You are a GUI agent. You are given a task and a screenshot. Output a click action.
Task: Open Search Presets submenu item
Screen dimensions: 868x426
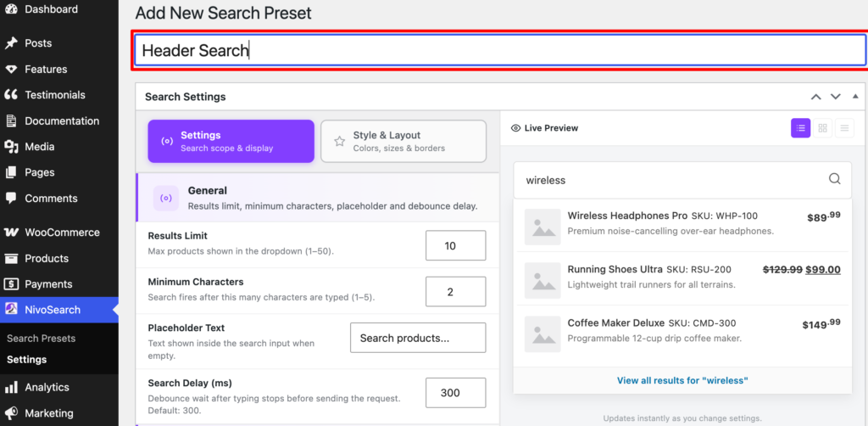[x=41, y=339]
